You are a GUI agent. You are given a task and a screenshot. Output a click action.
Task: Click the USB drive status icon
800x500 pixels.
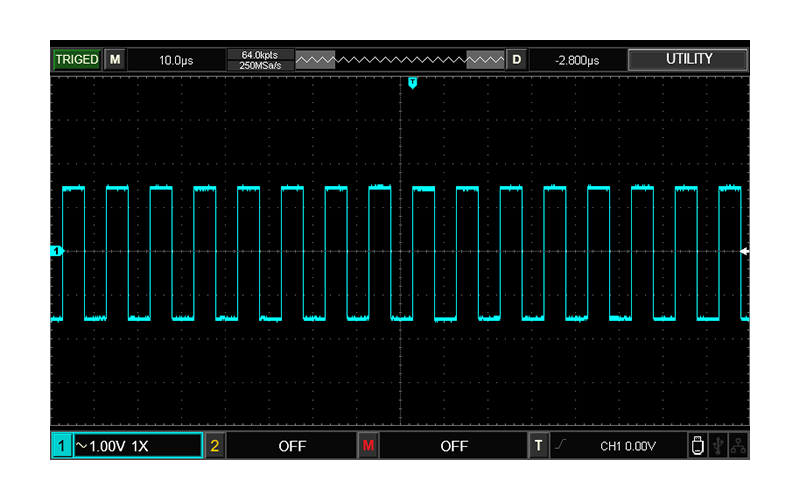click(698, 446)
